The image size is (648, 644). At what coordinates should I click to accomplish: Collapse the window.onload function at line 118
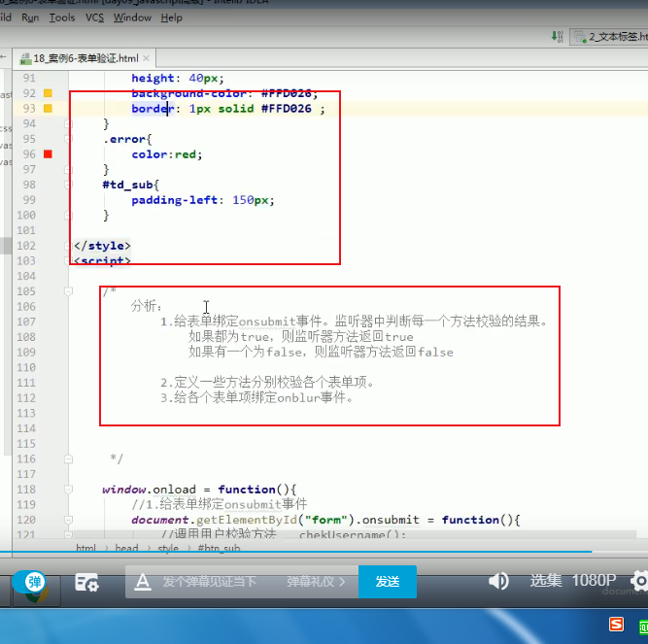tap(69, 490)
